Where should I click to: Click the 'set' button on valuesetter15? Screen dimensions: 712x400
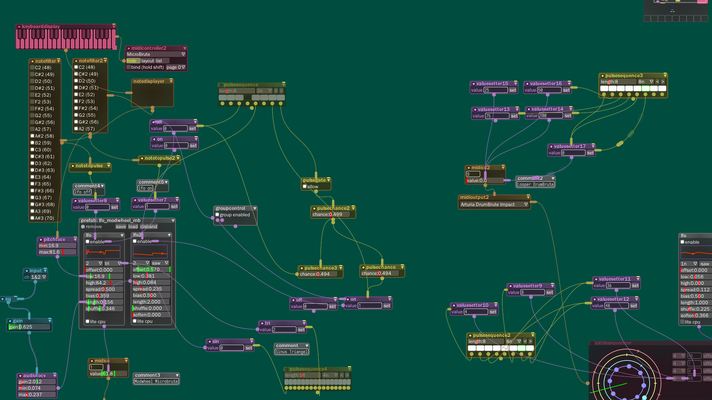512,90
